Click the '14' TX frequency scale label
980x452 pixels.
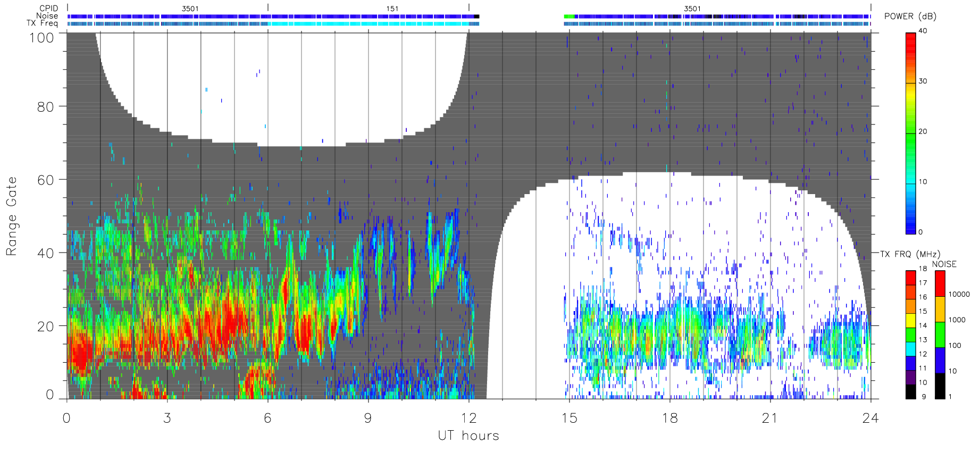[923, 325]
